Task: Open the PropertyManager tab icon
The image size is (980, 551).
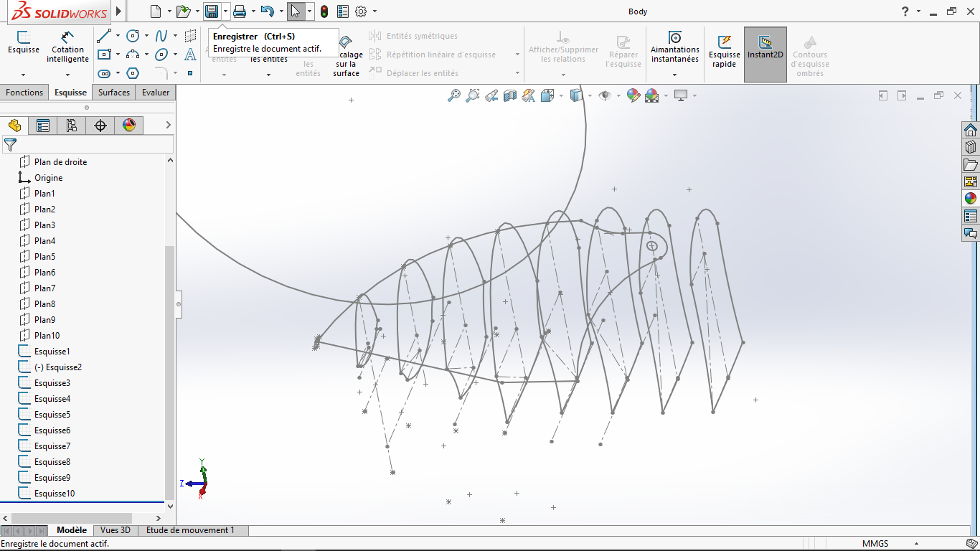Action: [43, 126]
